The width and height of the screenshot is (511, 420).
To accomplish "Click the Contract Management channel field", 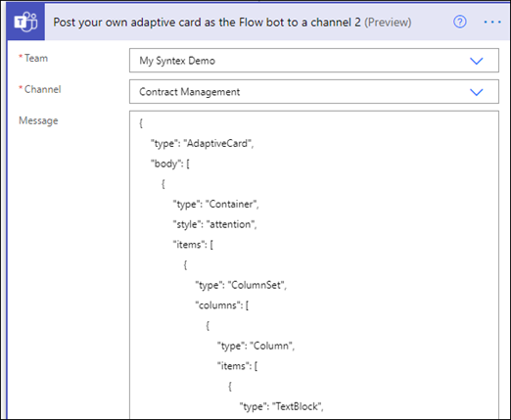I will point(314,92).
